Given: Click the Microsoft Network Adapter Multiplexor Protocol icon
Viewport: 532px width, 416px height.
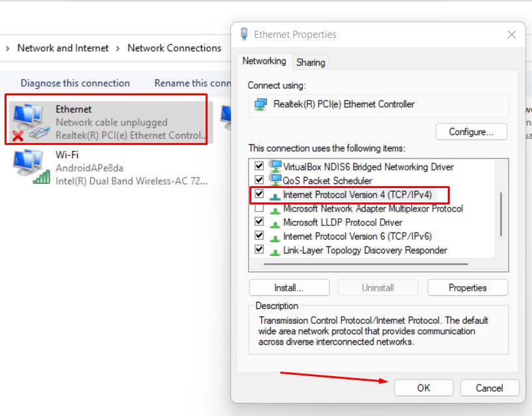Looking at the screenshot, I should click(x=275, y=210).
